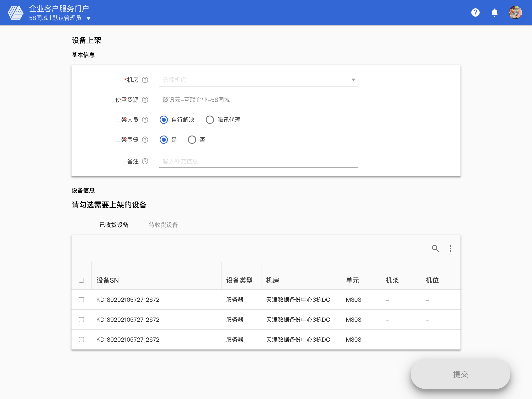This screenshot has width=532, height=399.
Task: Select 是 for 上架围笼
Action: [164, 140]
